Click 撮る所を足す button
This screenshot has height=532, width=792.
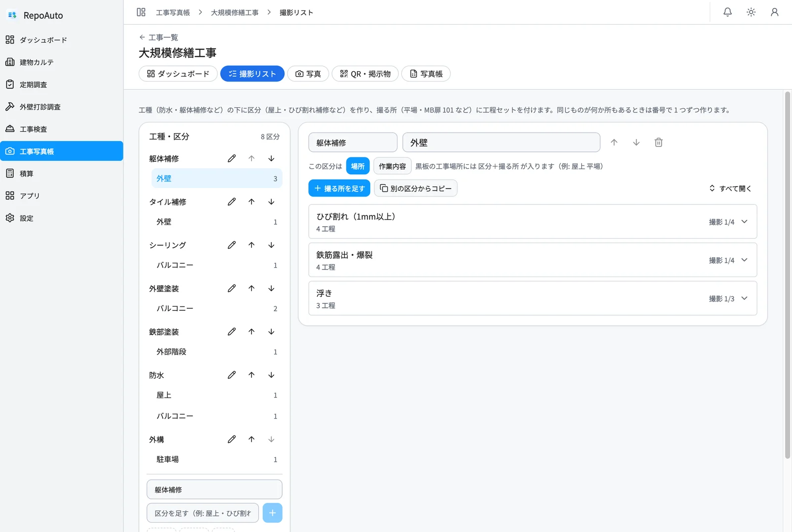339,189
